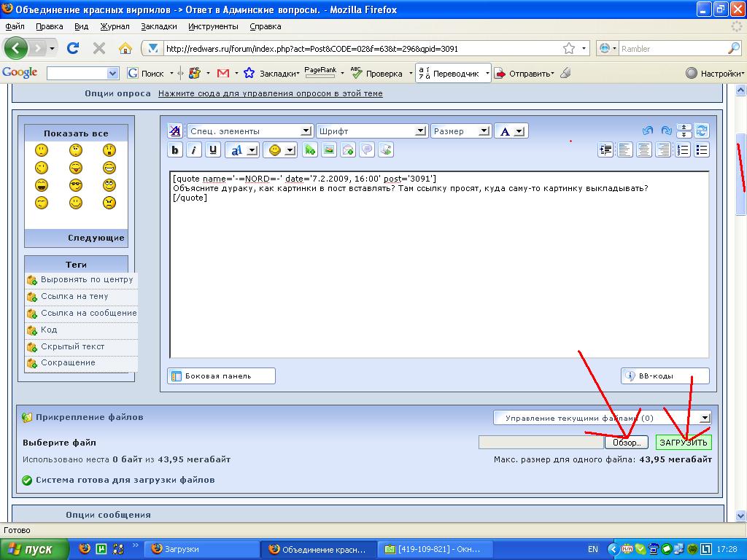Open the text background color dropdown
The width and height of the screenshot is (747, 560).
click(x=242, y=150)
